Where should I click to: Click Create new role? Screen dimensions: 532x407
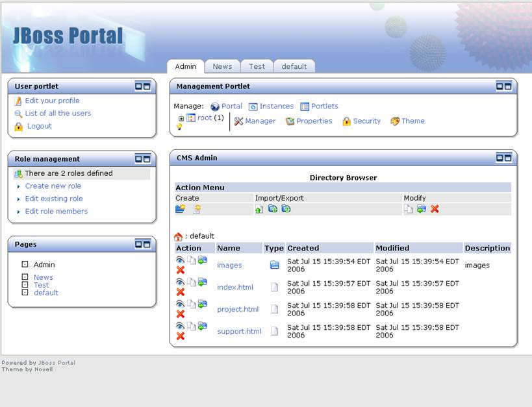click(x=53, y=186)
